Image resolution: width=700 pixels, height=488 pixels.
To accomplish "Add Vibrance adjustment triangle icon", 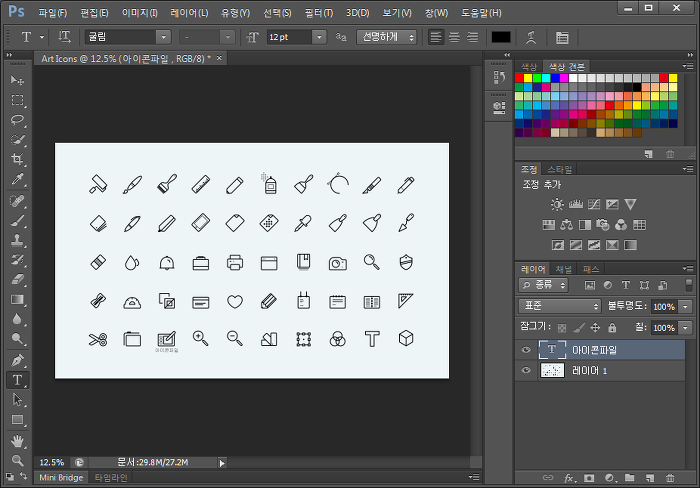I will 630,204.
